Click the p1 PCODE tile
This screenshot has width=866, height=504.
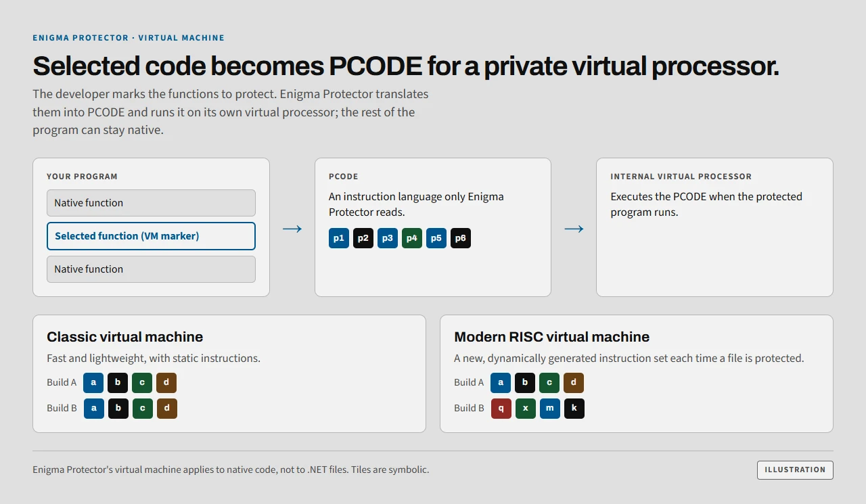(339, 238)
